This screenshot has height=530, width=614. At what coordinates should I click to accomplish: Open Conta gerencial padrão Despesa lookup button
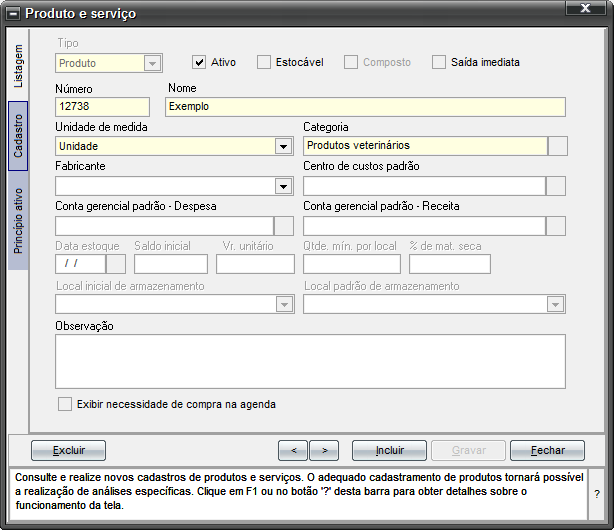pos(284,226)
